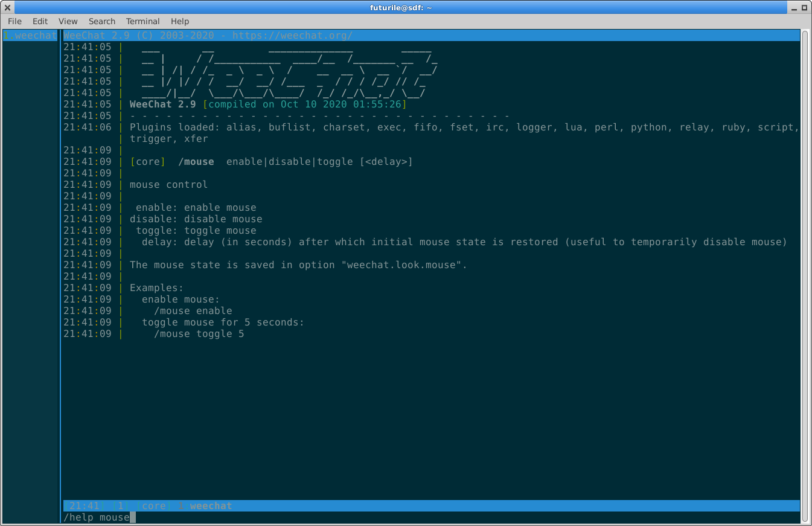Click the "delay: delay (in seconds)" line
This screenshot has height=526, width=812.
click(x=465, y=242)
